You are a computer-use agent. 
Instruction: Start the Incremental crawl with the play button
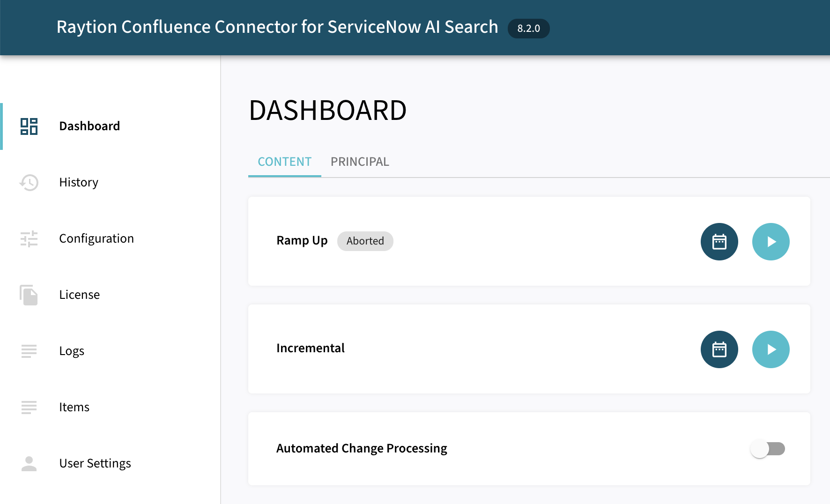771,349
